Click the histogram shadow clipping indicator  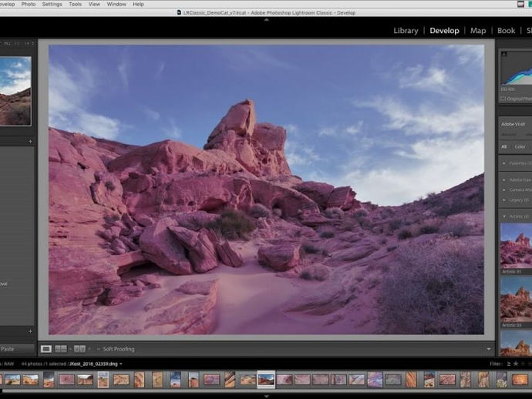(504, 54)
